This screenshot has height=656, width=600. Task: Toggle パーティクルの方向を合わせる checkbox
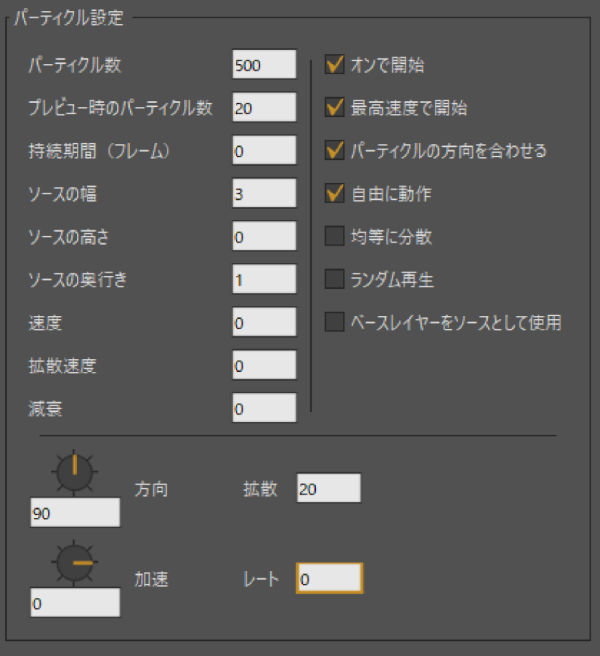click(x=335, y=151)
